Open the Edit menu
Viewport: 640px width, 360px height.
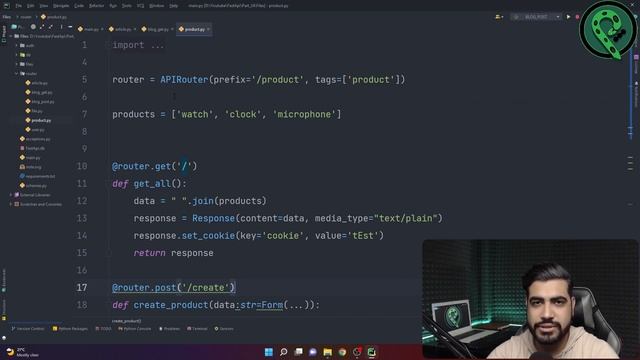pyautogui.click(x=31, y=6)
